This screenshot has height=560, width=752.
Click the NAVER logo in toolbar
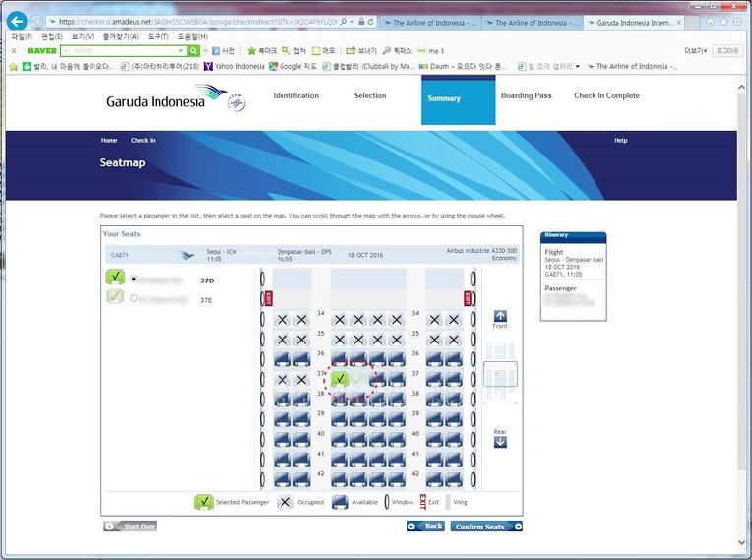click(41, 51)
